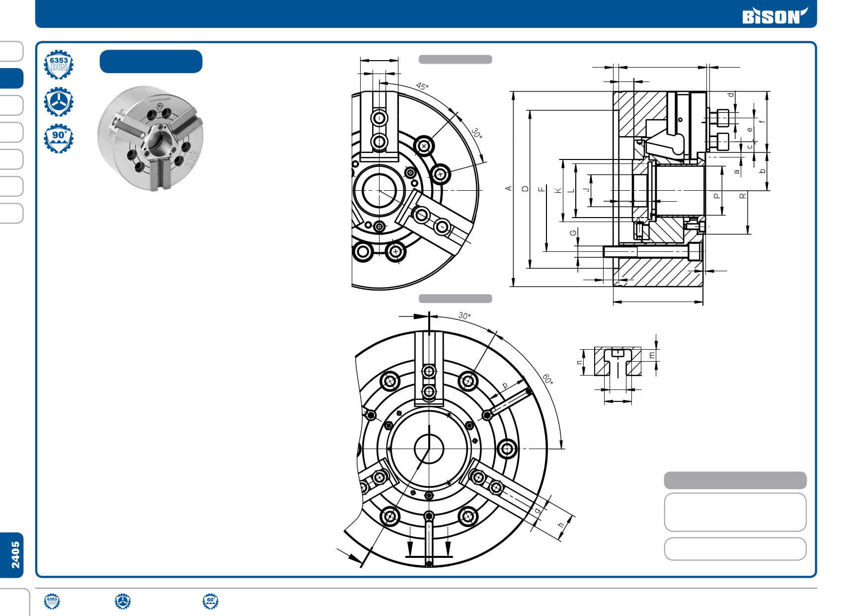Click the gray label bar above the lower front view
The width and height of the screenshot is (851, 616).
455,299
